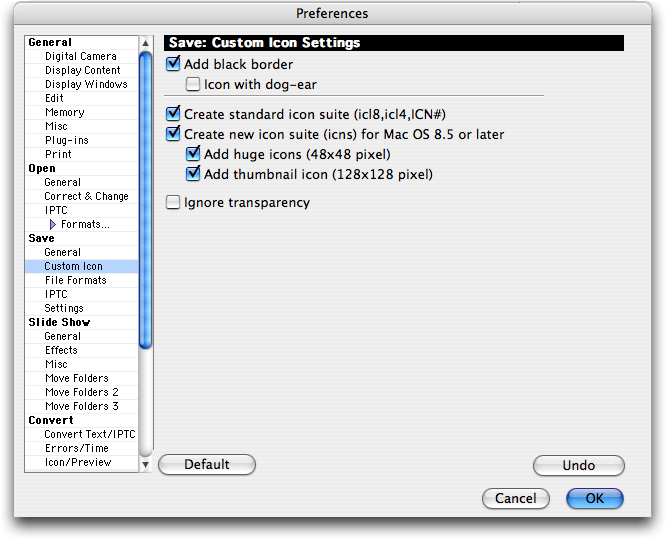
Task: Open Slide Show Effects settings
Action: pos(61,351)
